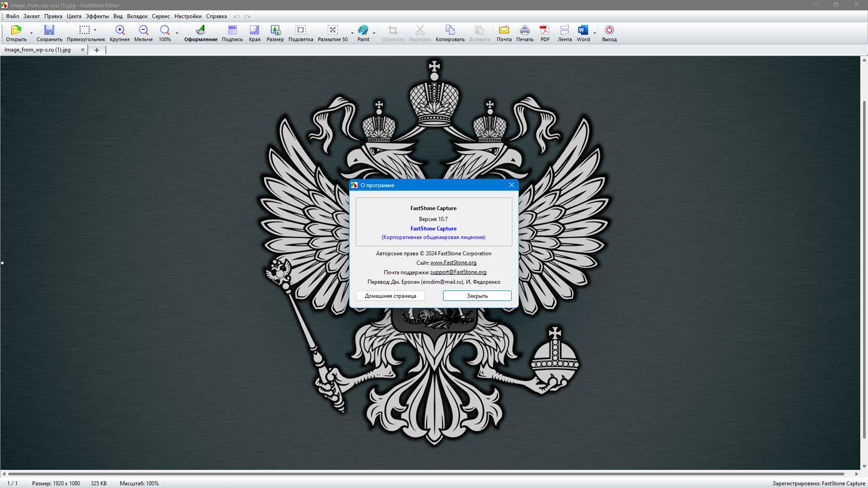Screen dimensions: 868x488
Task: Click the Закрыть button in dialog
Action: [477, 296]
